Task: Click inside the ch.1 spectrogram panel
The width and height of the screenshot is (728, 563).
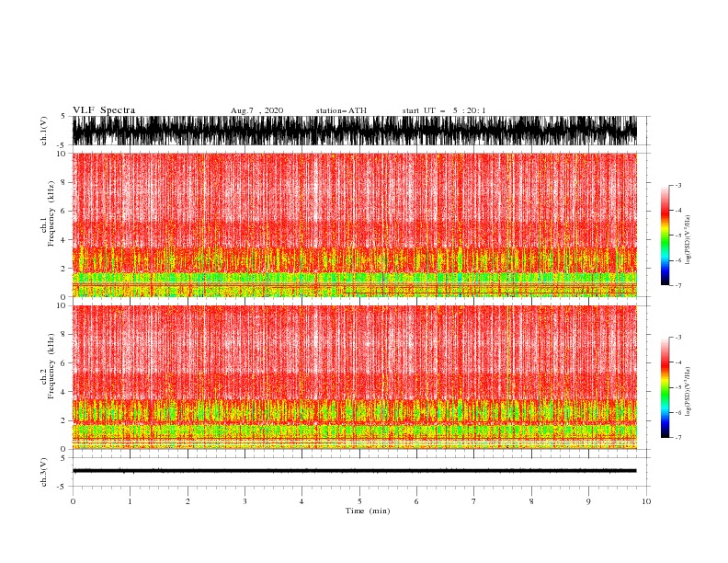Action: pyautogui.click(x=355, y=224)
